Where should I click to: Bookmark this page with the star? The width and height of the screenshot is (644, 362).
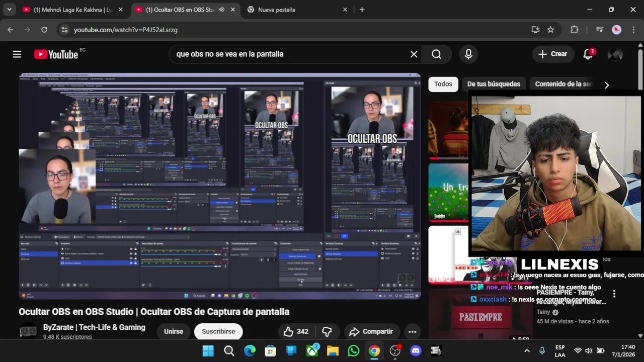[x=550, y=30]
